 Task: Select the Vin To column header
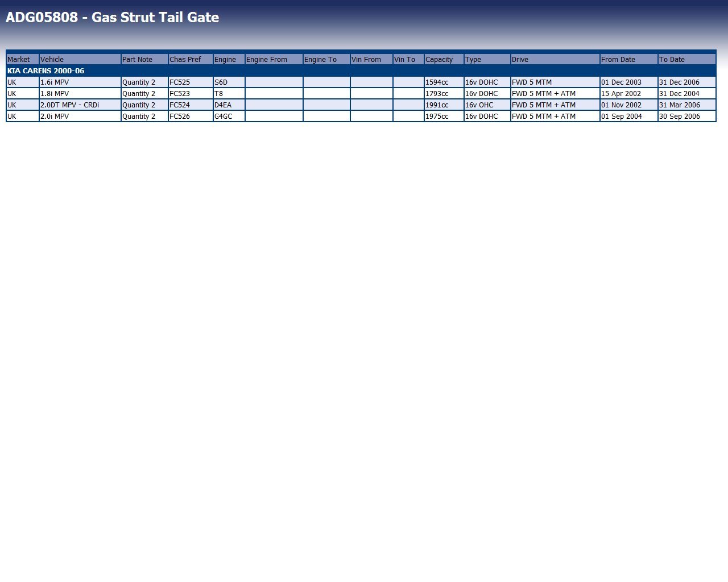pos(408,59)
